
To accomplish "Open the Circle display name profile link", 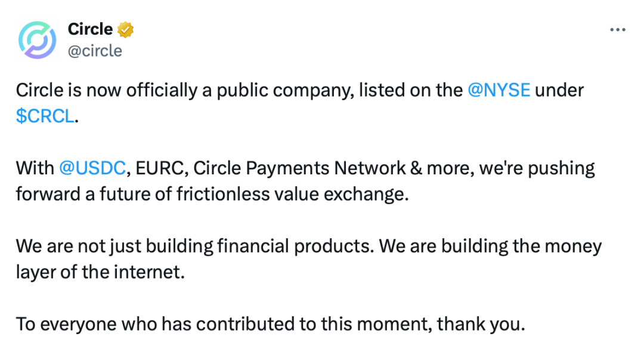I will (90, 29).
